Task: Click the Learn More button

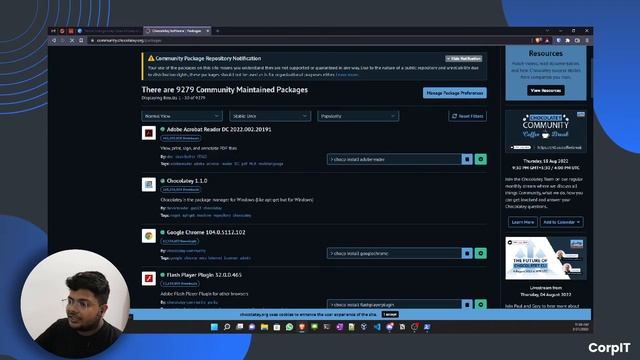Action: tap(522, 222)
